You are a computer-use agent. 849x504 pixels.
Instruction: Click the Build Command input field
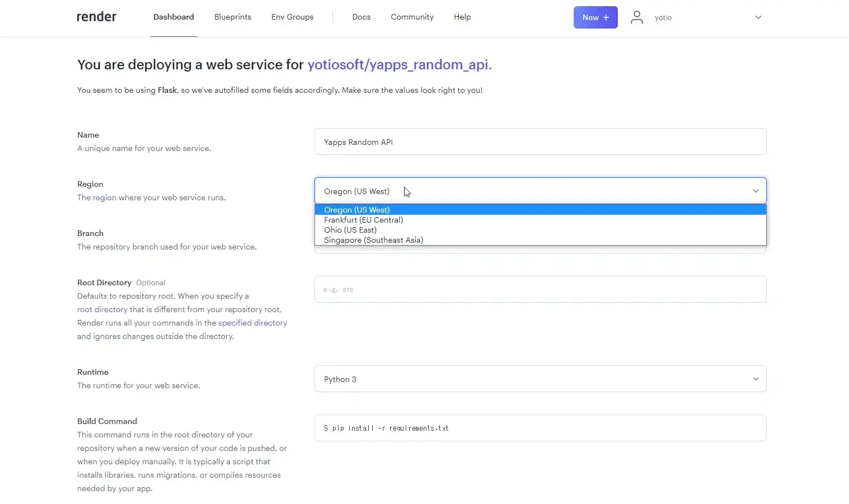pyautogui.click(x=540, y=428)
